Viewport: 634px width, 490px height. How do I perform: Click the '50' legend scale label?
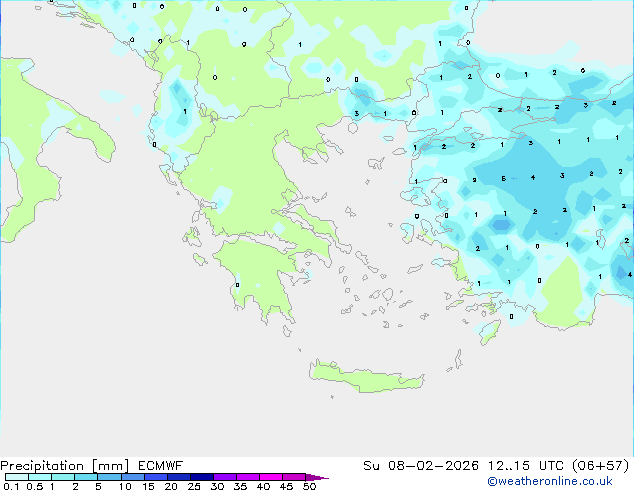point(310,486)
